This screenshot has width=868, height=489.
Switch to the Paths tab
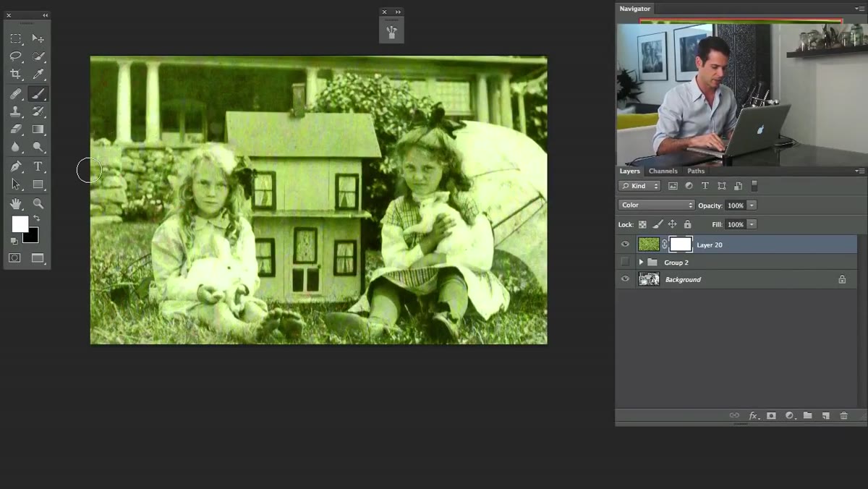[696, 171]
